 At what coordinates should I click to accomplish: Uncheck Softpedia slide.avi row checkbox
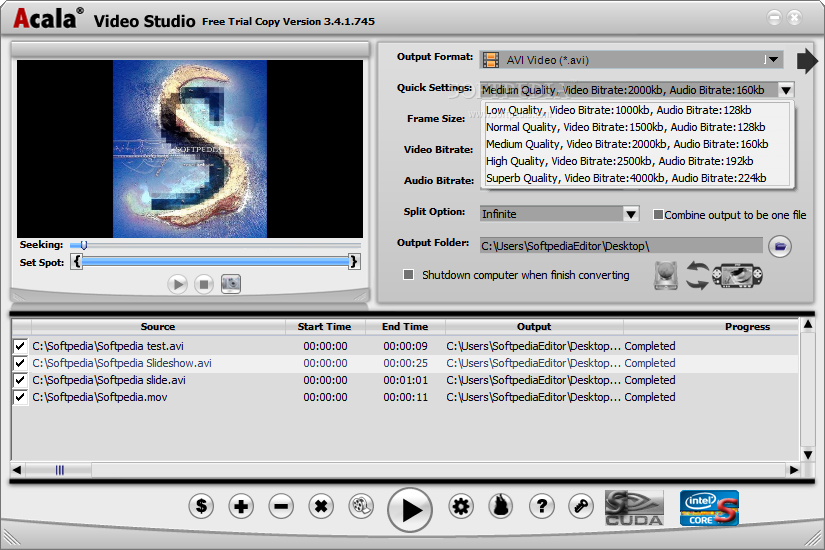pos(20,380)
